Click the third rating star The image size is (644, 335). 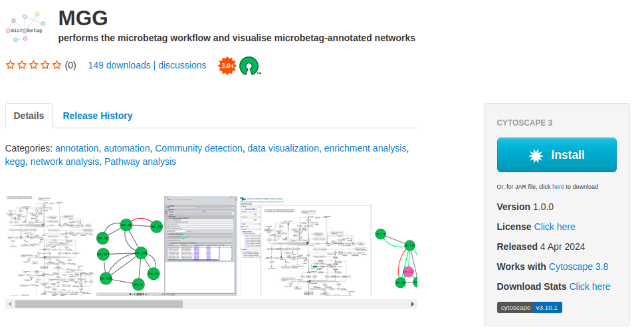click(34, 65)
